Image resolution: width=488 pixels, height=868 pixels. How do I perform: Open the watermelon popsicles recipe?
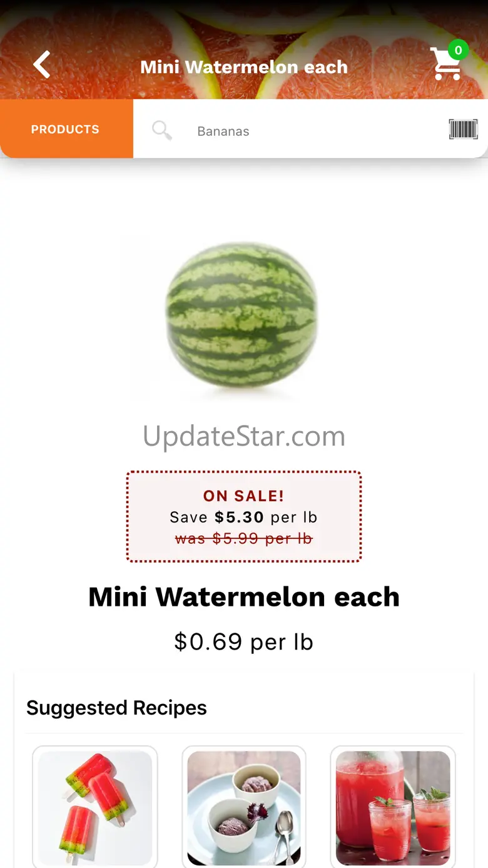point(95,807)
